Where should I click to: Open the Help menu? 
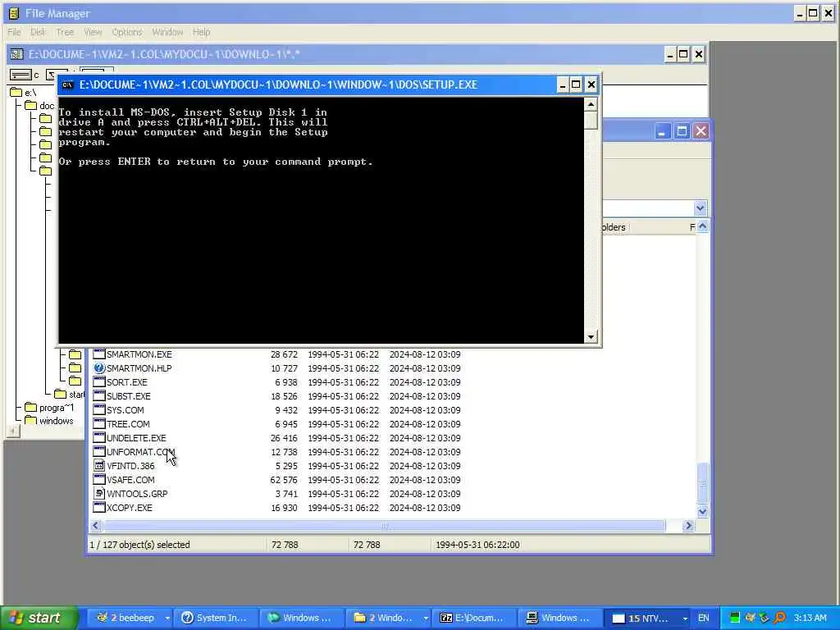(x=202, y=32)
